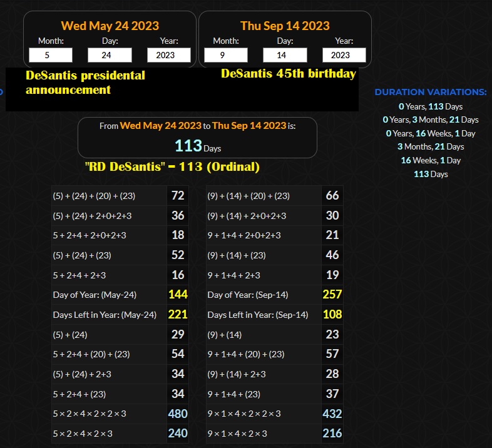Click the '(5) + (24) + (20) + (23)' row
492x448 pixels.
120,196
